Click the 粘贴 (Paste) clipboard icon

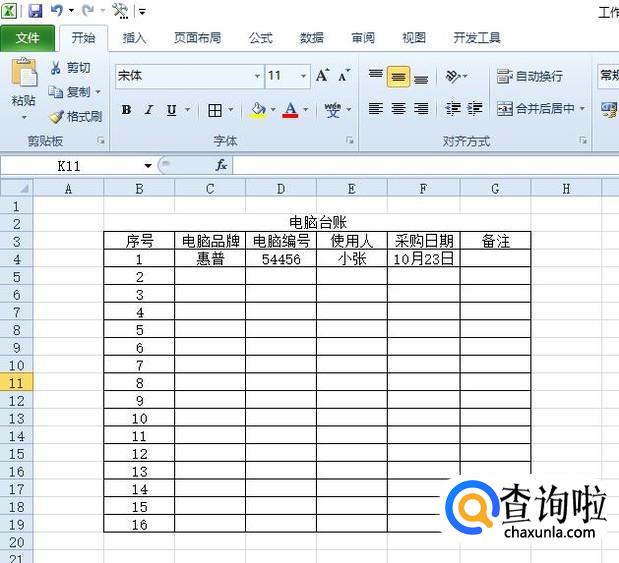pos(24,72)
